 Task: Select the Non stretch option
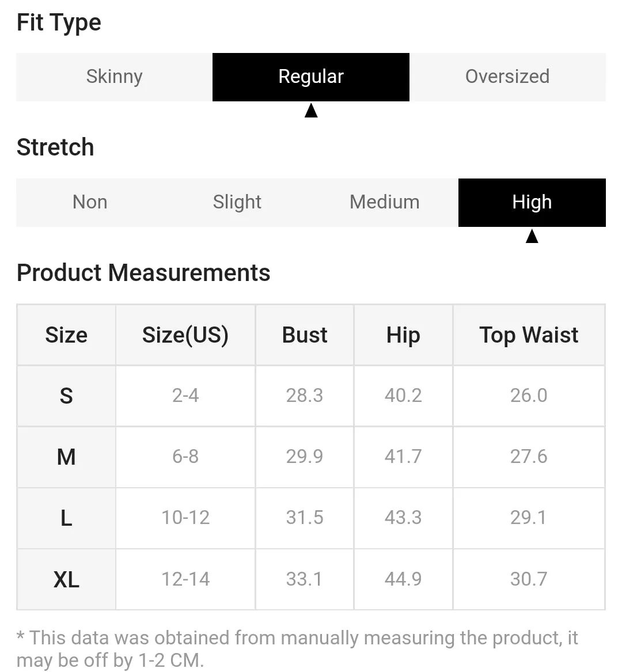90,202
